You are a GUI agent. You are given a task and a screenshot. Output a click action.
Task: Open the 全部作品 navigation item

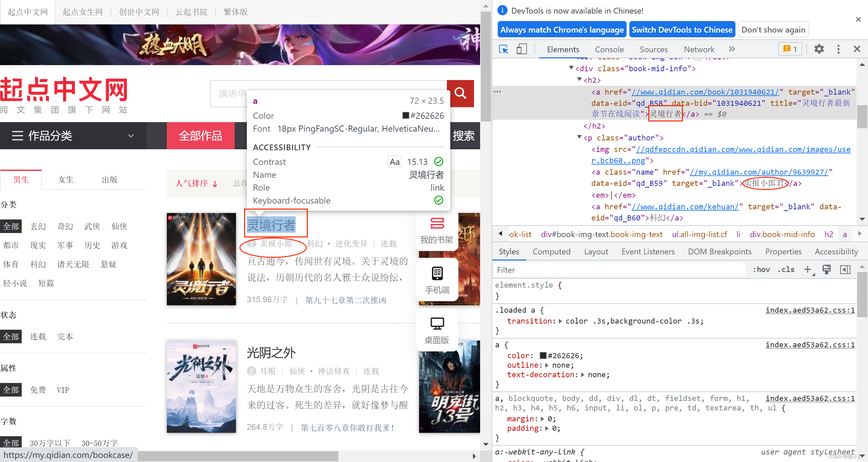[x=200, y=136]
